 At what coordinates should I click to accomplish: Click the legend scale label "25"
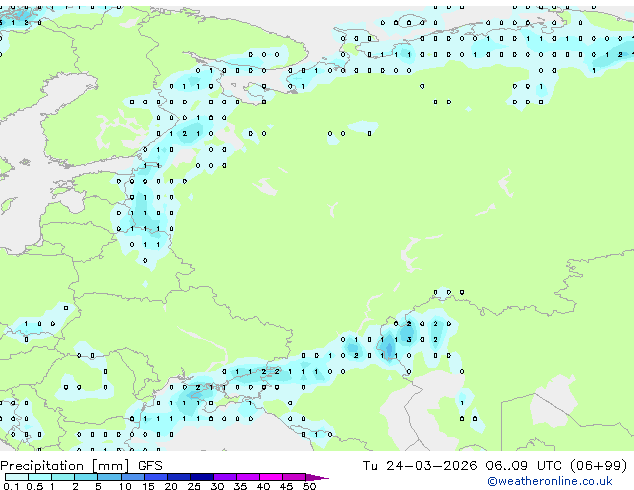coord(194,486)
